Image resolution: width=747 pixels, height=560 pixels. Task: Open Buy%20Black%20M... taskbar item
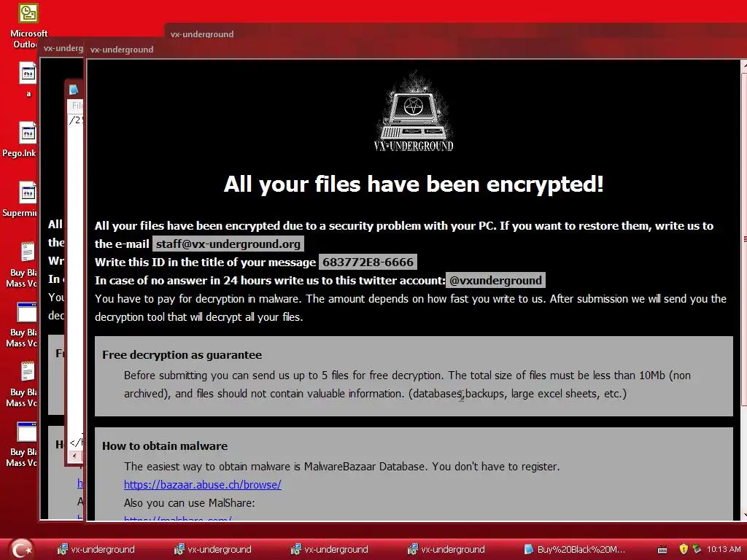coord(574,549)
